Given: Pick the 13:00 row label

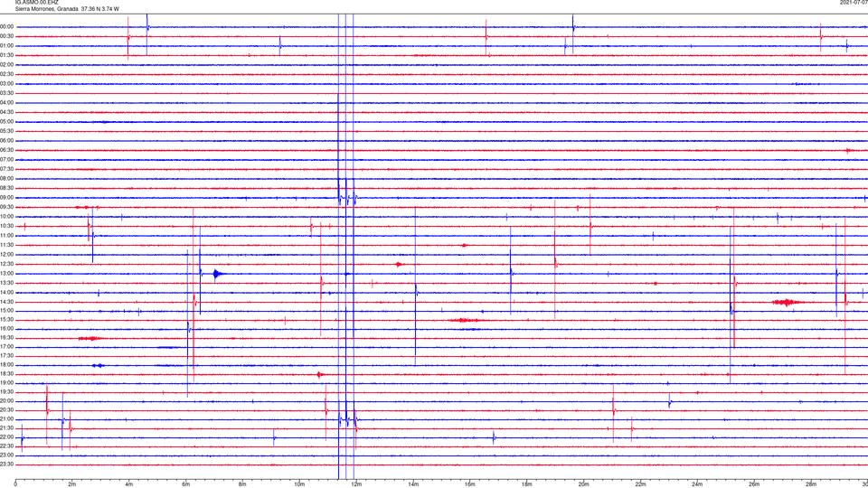Looking at the screenshot, I should (7, 274).
